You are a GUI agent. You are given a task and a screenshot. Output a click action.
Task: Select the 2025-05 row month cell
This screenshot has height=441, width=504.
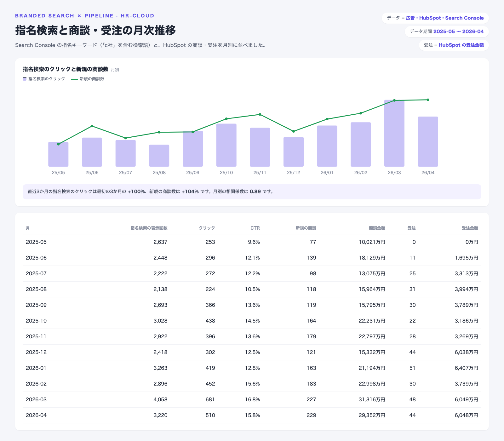pos(36,242)
